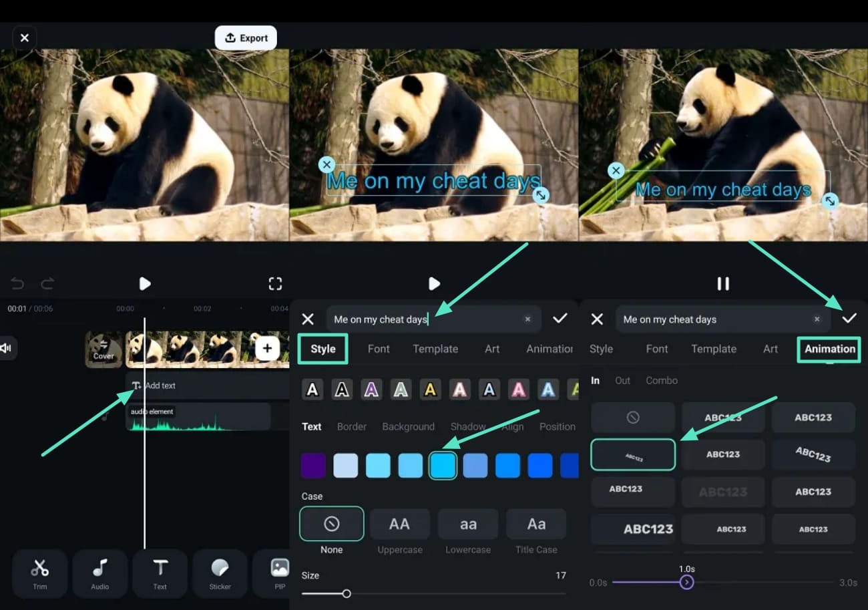Add a clip with the plus button
This screenshot has width=868, height=610.
click(267, 348)
